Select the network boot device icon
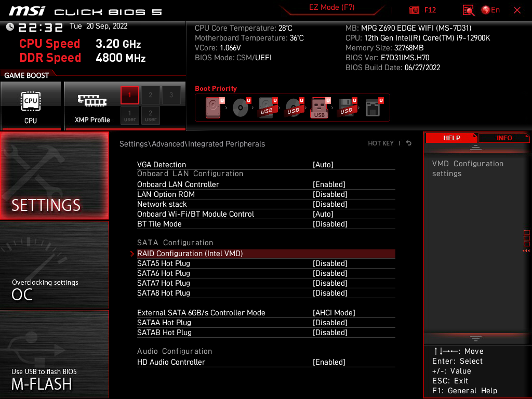This screenshot has height=399, width=532. pyautogui.click(x=374, y=107)
